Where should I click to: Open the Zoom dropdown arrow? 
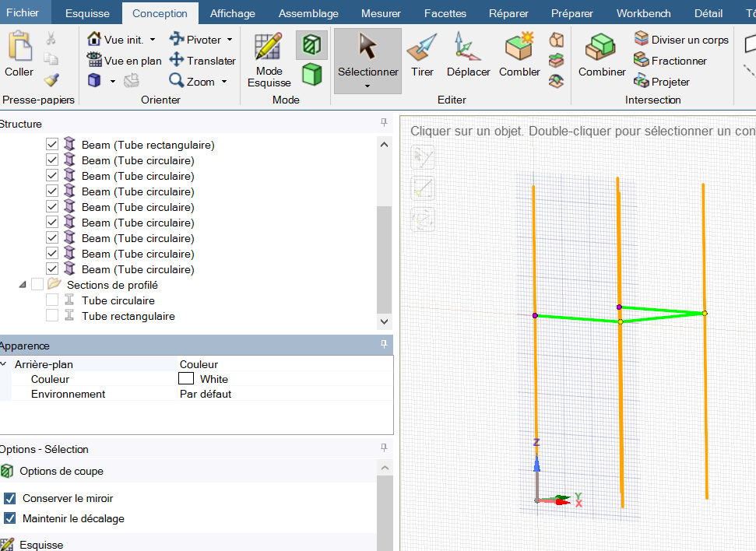[224, 82]
